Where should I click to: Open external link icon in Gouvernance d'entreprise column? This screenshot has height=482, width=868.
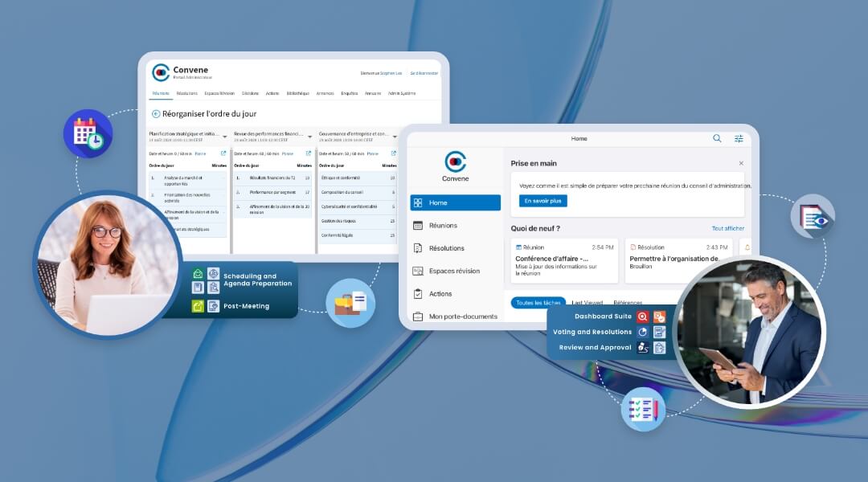[x=394, y=153]
